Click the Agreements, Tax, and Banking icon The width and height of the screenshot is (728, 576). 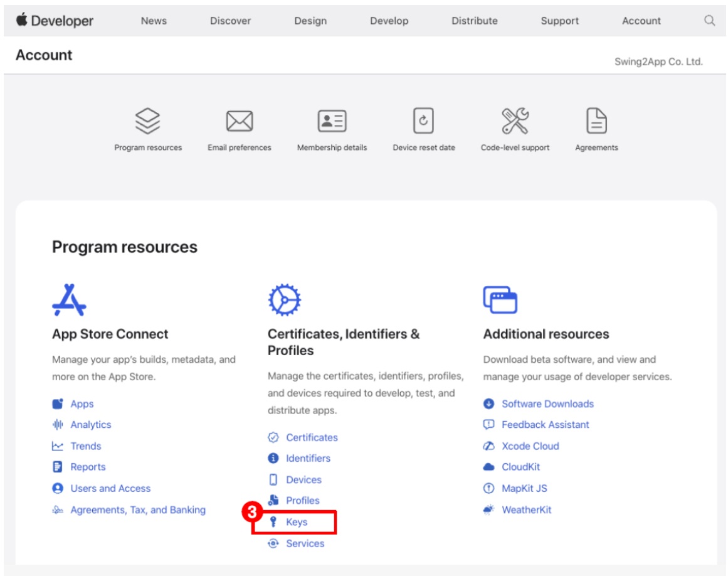(58, 509)
